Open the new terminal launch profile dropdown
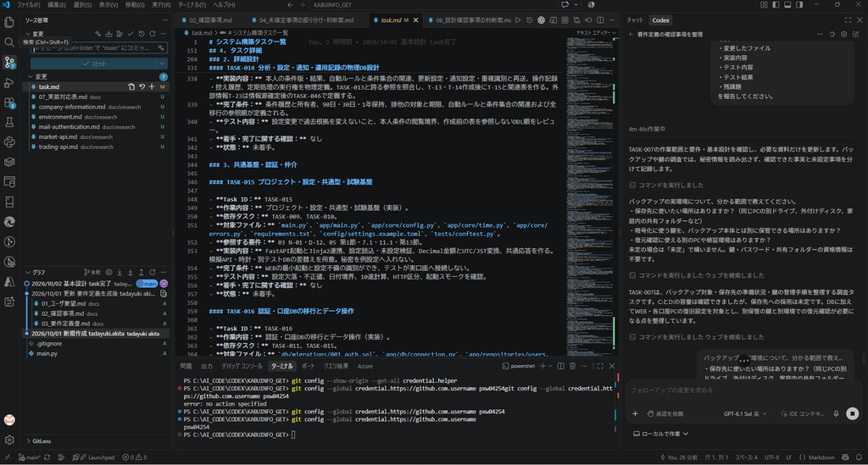The image size is (868, 465). tap(551, 366)
